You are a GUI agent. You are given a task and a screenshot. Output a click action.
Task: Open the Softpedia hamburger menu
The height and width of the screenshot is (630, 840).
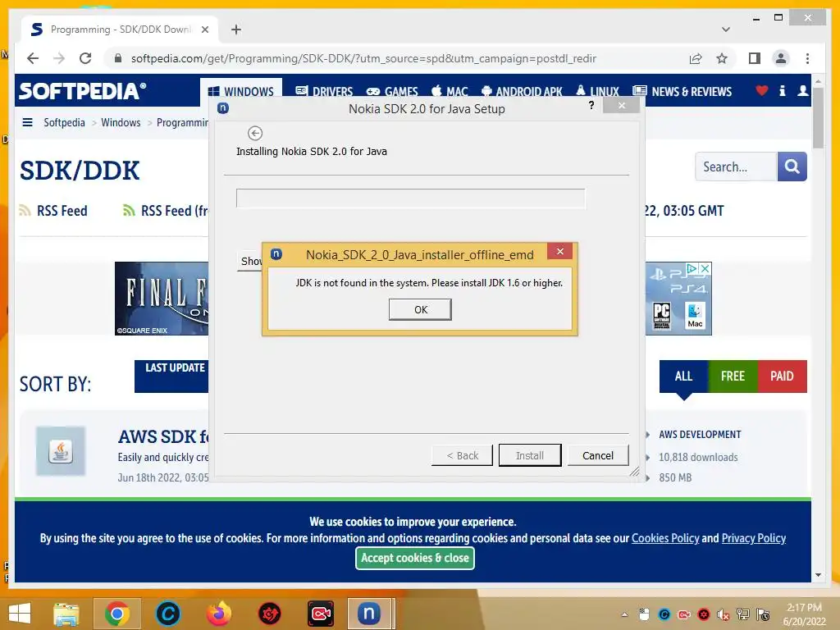click(x=27, y=122)
